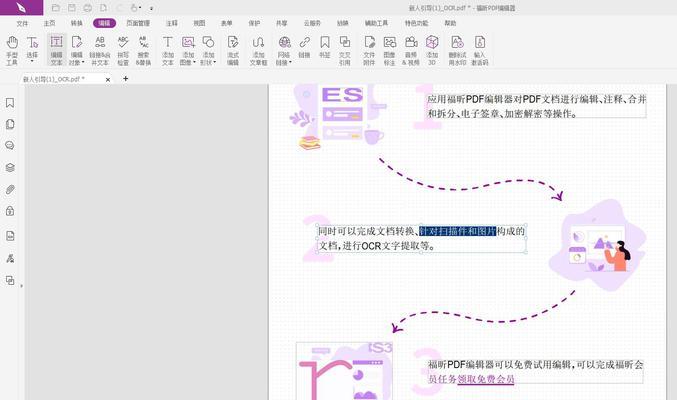The width and height of the screenshot is (677, 400).
Task: Click Save icon in quick access bar
Action: tap(72, 8)
